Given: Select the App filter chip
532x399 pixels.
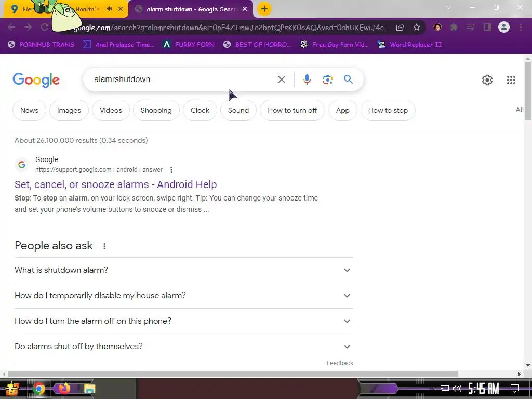Looking at the screenshot, I should coord(343,110).
